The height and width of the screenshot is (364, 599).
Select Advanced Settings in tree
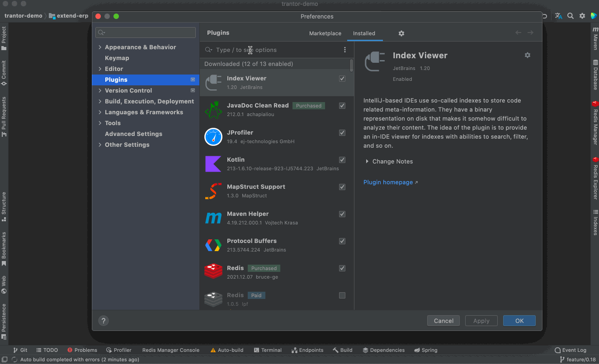133,134
